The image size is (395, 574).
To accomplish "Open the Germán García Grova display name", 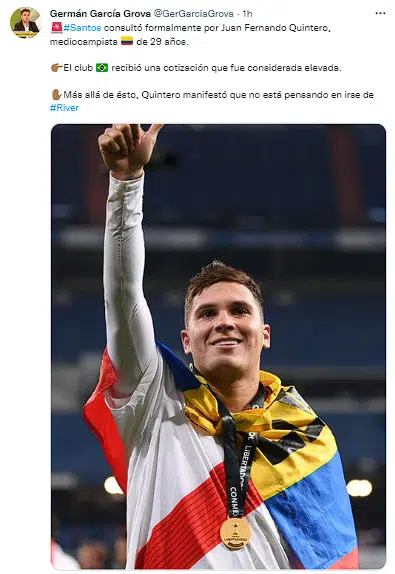I will point(100,14).
